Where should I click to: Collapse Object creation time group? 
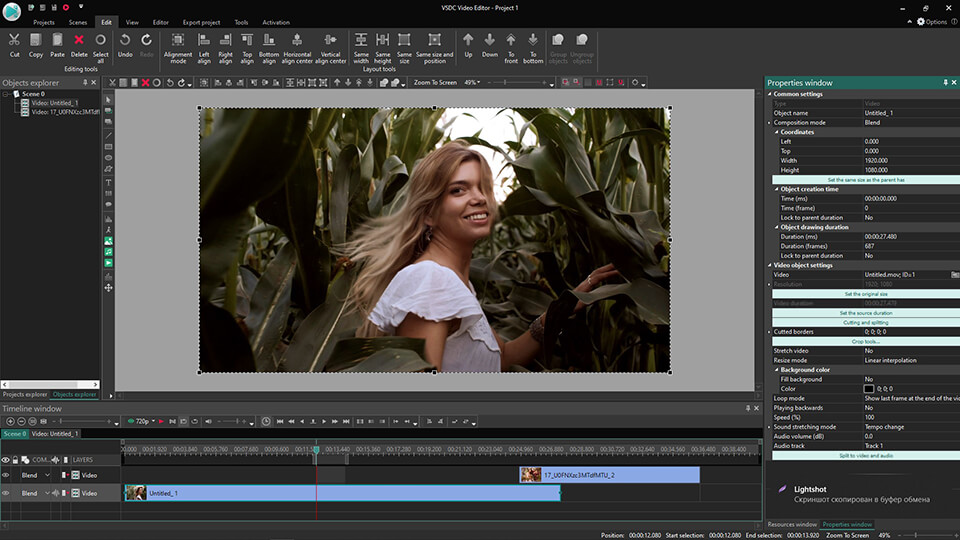[776, 189]
